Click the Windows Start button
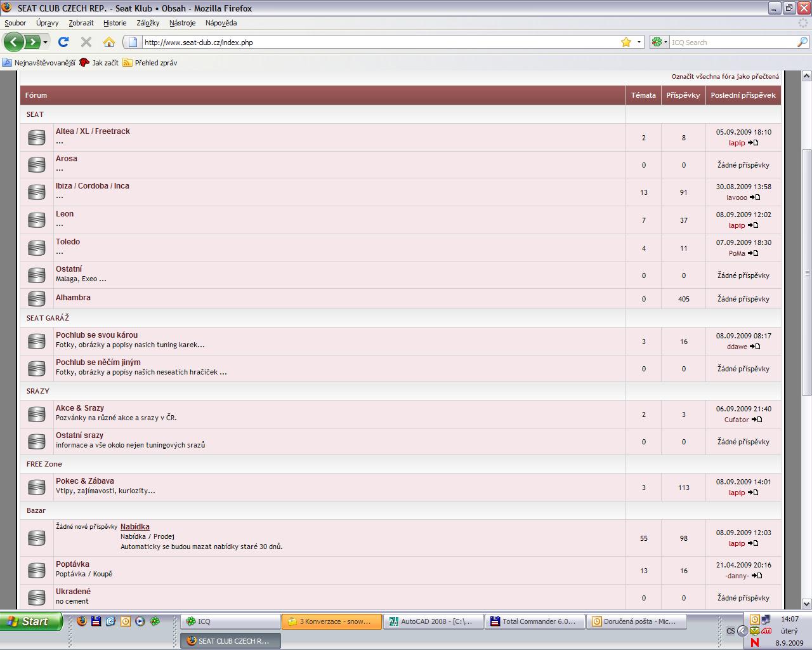 click(x=30, y=621)
